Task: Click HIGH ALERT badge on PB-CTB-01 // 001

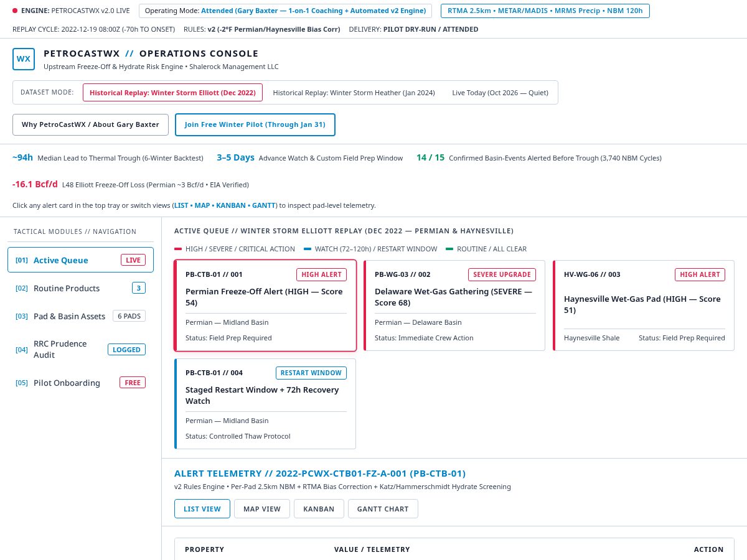Action: click(321, 274)
